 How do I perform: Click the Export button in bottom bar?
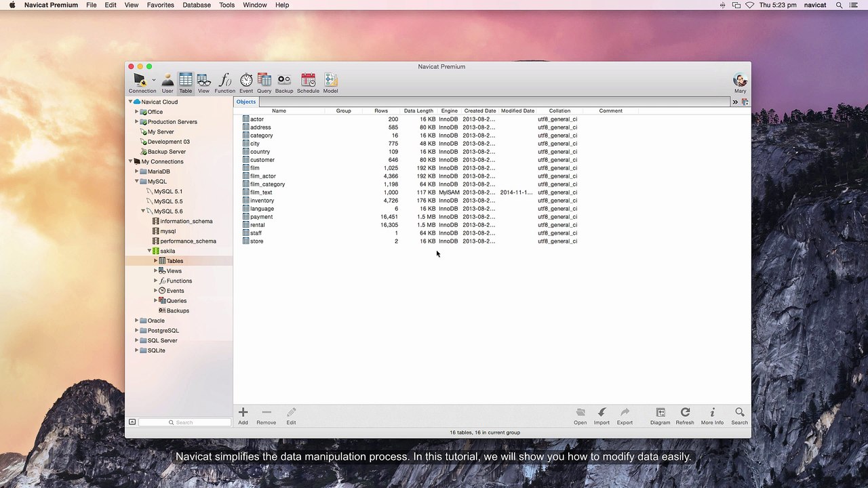point(625,415)
